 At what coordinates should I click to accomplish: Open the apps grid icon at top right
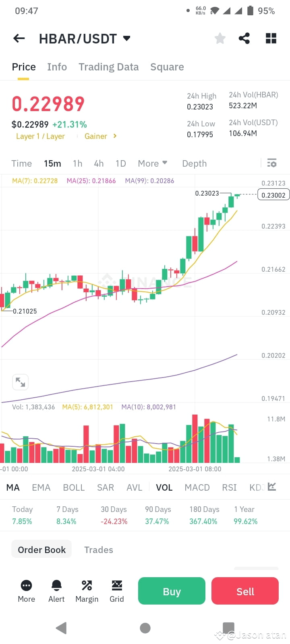pos(271,38)
